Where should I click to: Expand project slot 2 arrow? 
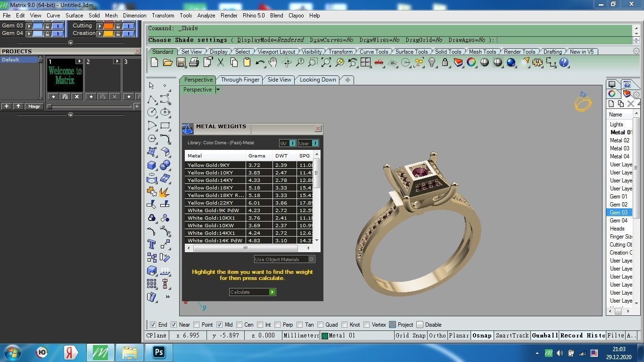pos(116,61)
